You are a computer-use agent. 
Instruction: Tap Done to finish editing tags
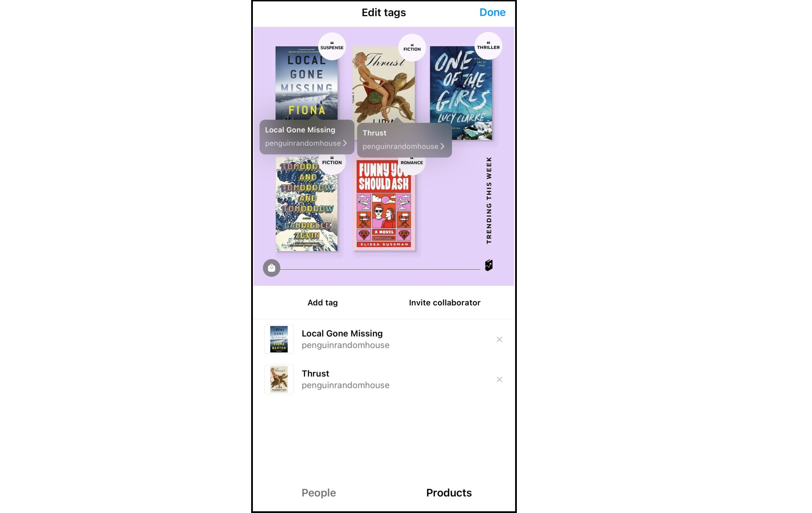(x=492, y=12)
